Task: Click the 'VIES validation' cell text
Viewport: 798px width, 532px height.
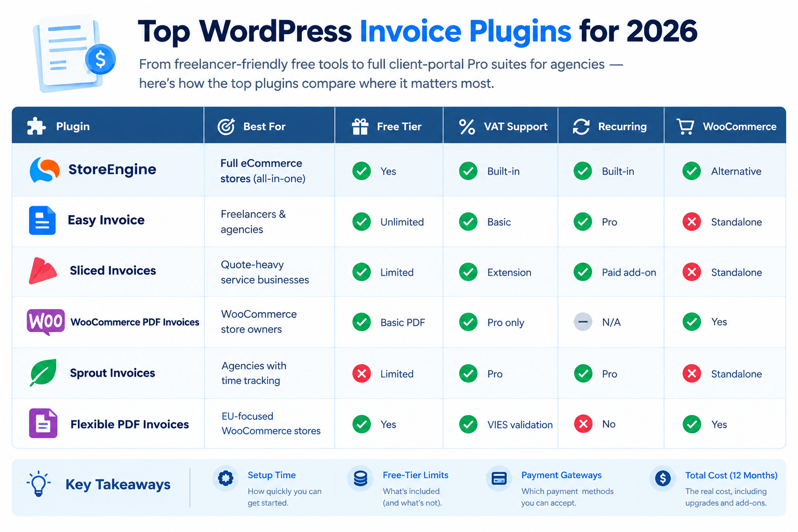Action: point(520,424)
